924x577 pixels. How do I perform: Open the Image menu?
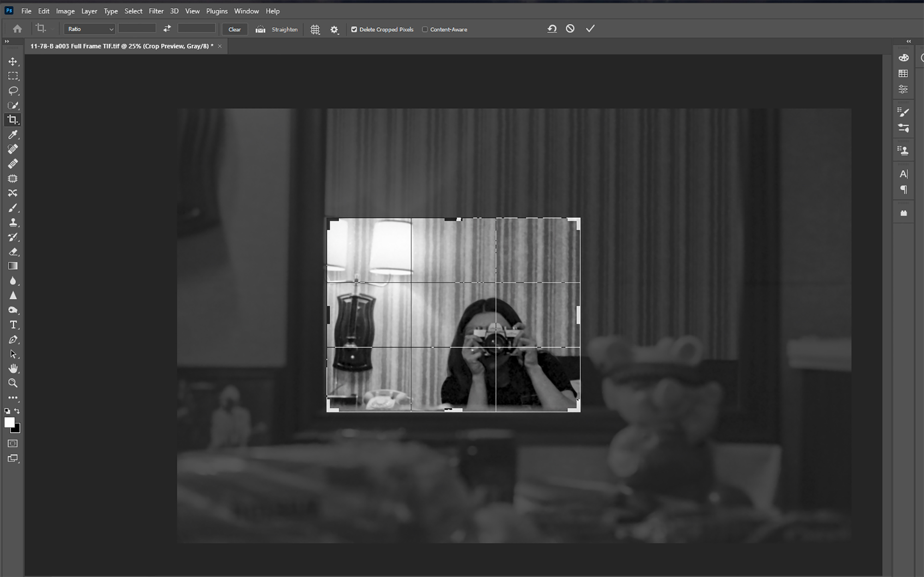65,11
